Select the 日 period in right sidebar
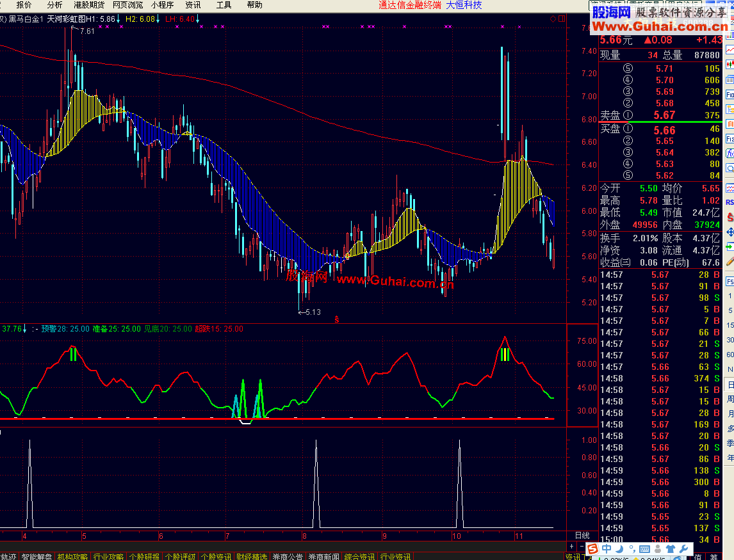The height and width of the screenshot is (560, 734). 730,385
